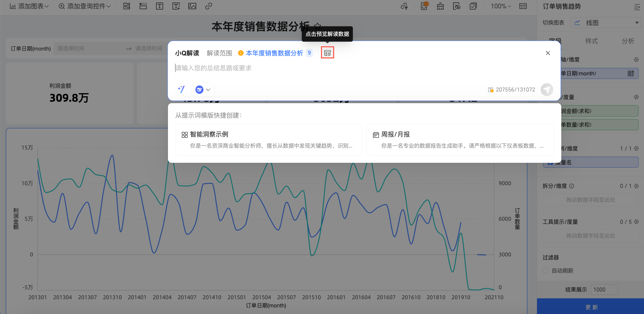Open settings gear beside 拆分/维度
Image resolution: width=644 pixels, height=314 pixels.
click(x=636, y=186)
